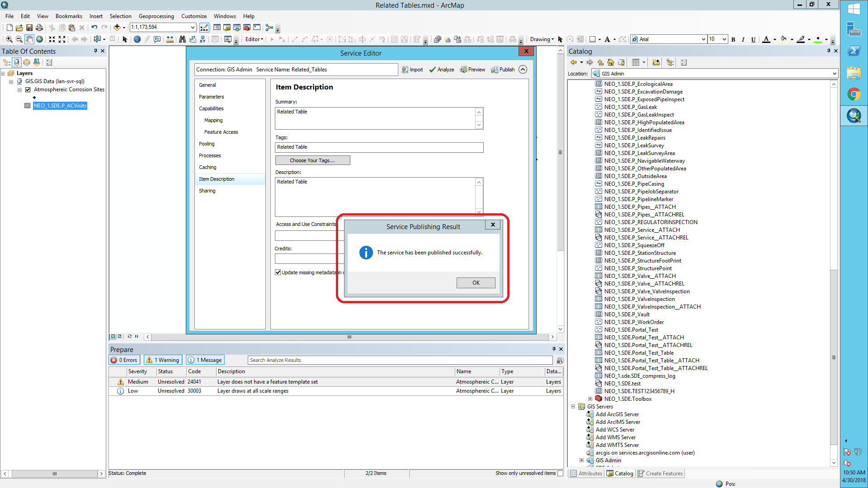The height and width of the screenshot is (488, 868).
Task: Click the Windows Start button
Action: [x=854, y=9]
